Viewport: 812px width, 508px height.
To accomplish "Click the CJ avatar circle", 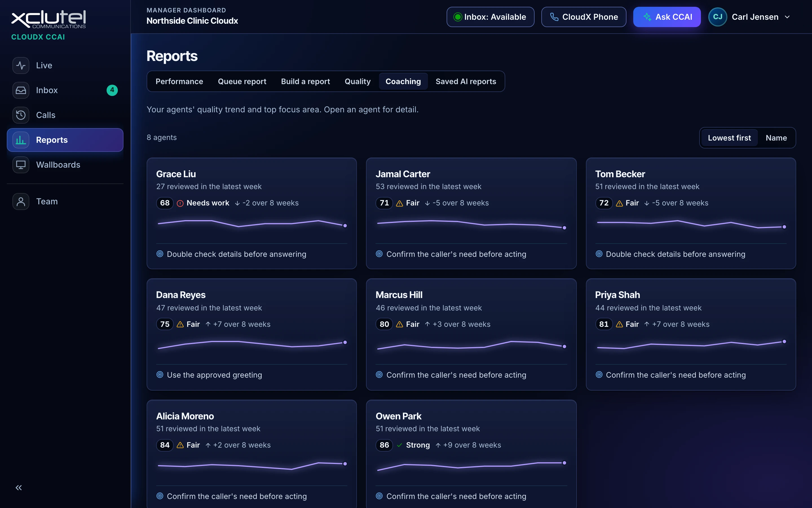I will point(717,17).
